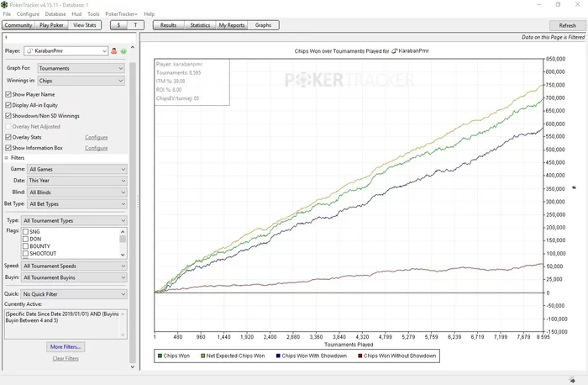Click the Clear Filters link
The image size is (588, 385).
point(66,358)
